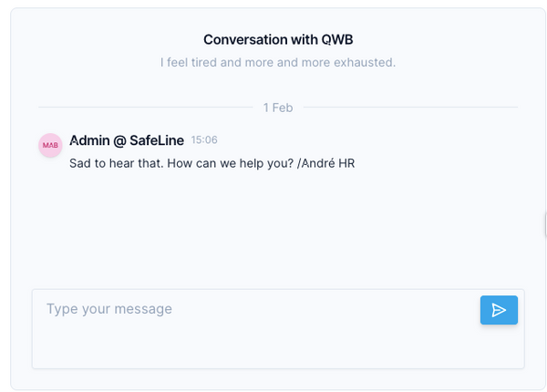The width and height of the screenshot is (547, 392).
Task: Click the word "SafeLine" in the sender name
Action: tap(157, 140)
